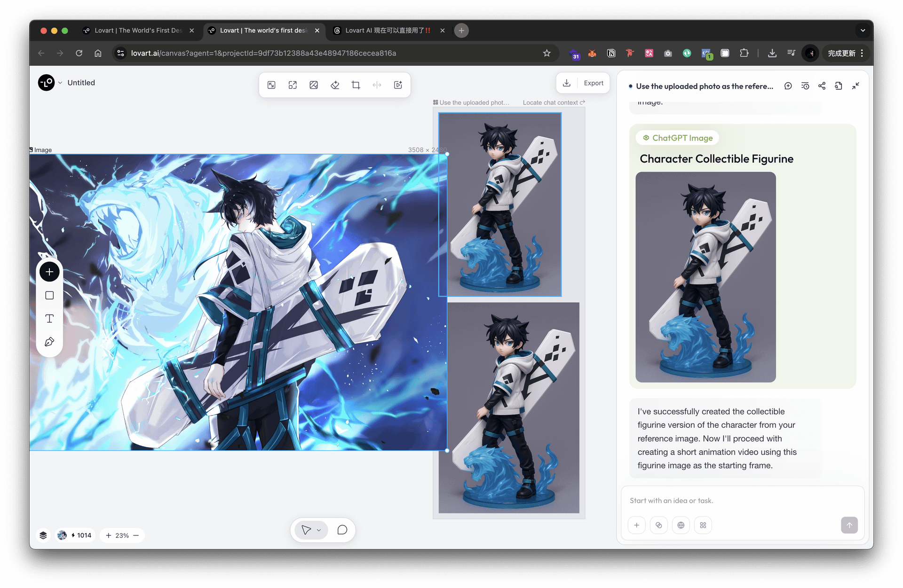Click the share icon in chat header
The image size is (903, 588).
(822, 86)
